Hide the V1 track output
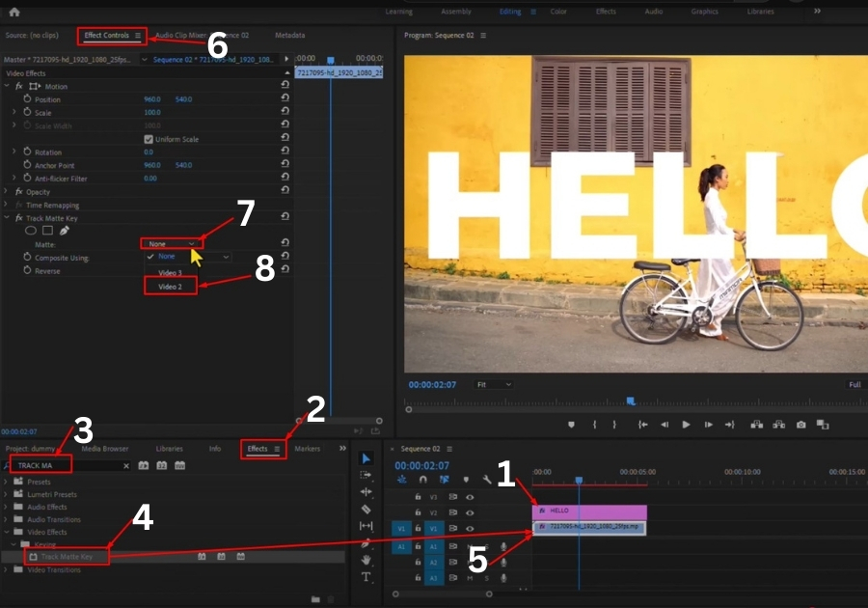This screenshot has width=868, height=608. coord(470,528)
